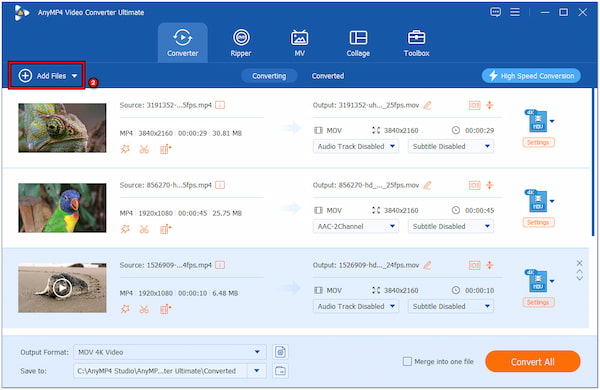Click Settings for the 1526909 video
600x390 pixels.
[x=538, y=302]
